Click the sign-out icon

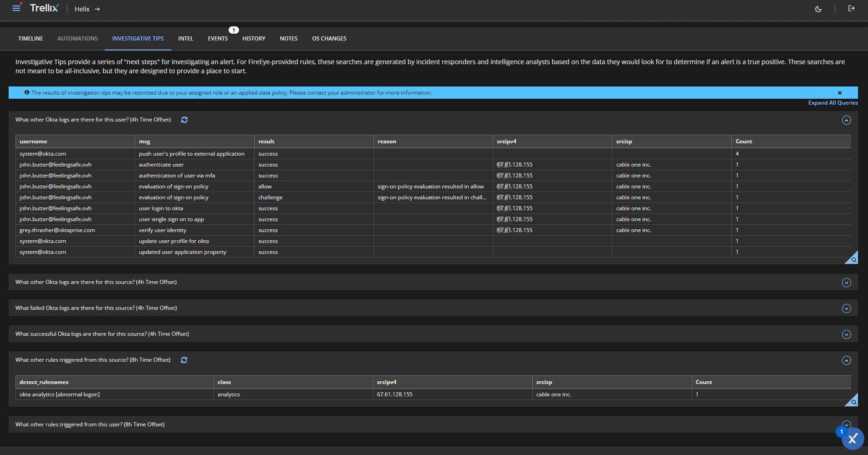pos(851,8)
